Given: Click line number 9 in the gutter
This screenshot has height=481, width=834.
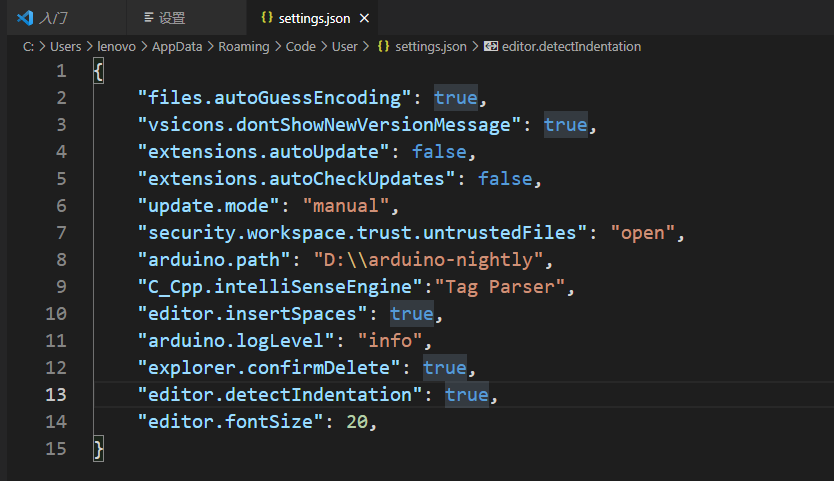Looking at the screenshot, I should [61, 287].
